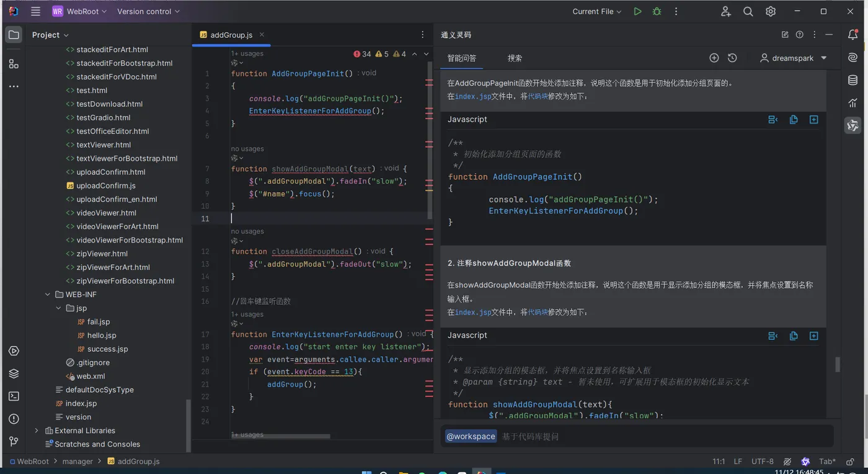Open the Project tool window folder icon

pos(14,35)
